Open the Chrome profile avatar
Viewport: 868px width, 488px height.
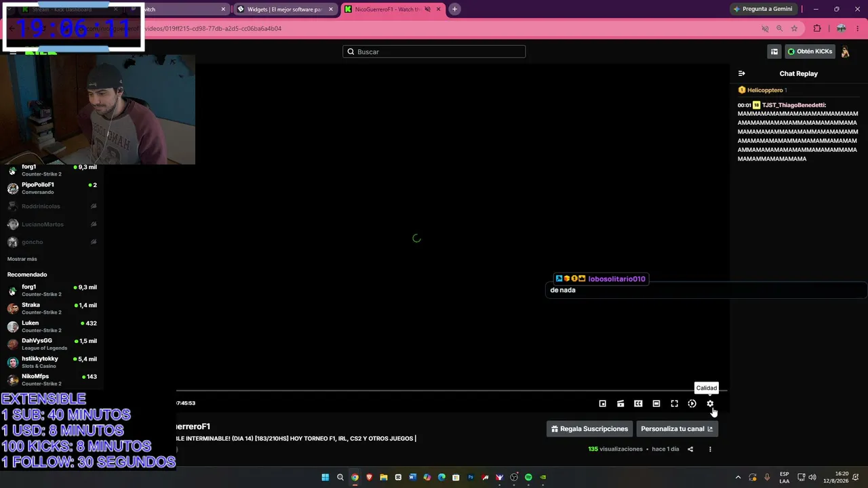(x=841, y=28)
